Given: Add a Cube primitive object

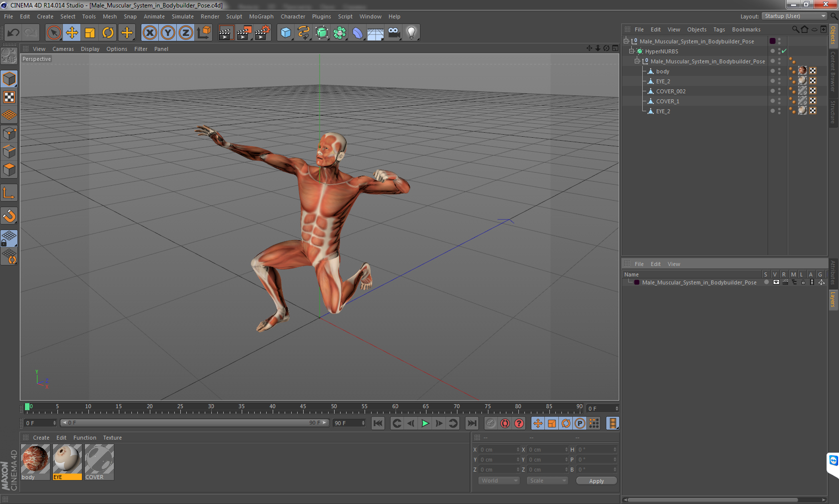Looking at the screenshot, I should [x=286, y=33].
